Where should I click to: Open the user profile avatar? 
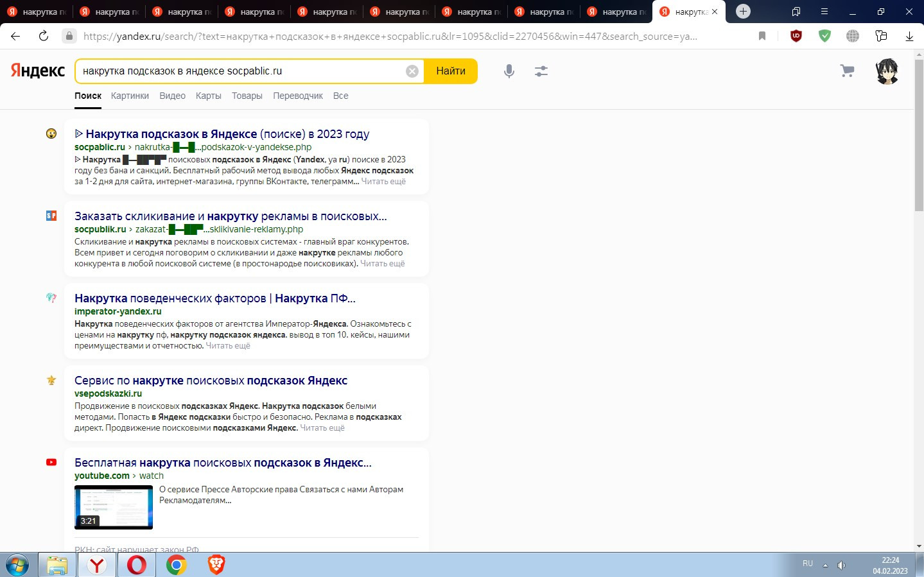click(887, 71)
